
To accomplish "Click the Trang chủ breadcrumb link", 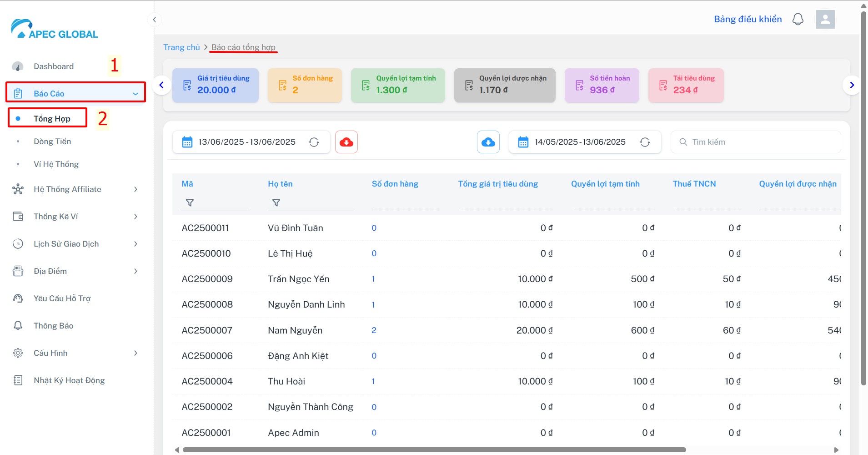I will click(x=181, y=47).
